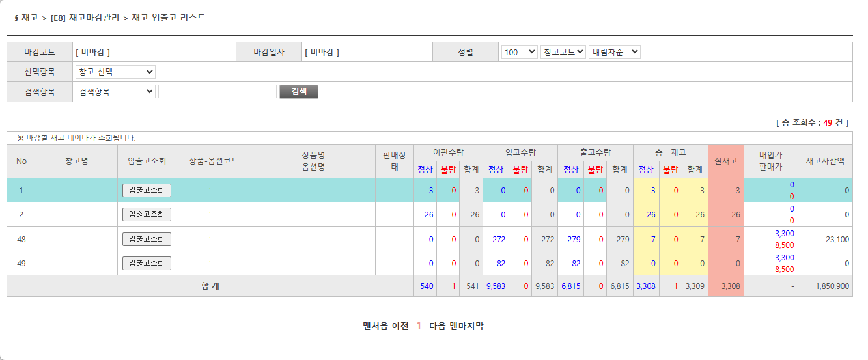Click the 출고수량 column group header
This screenshot has height=360, width=868.
(x=595, y=152)
